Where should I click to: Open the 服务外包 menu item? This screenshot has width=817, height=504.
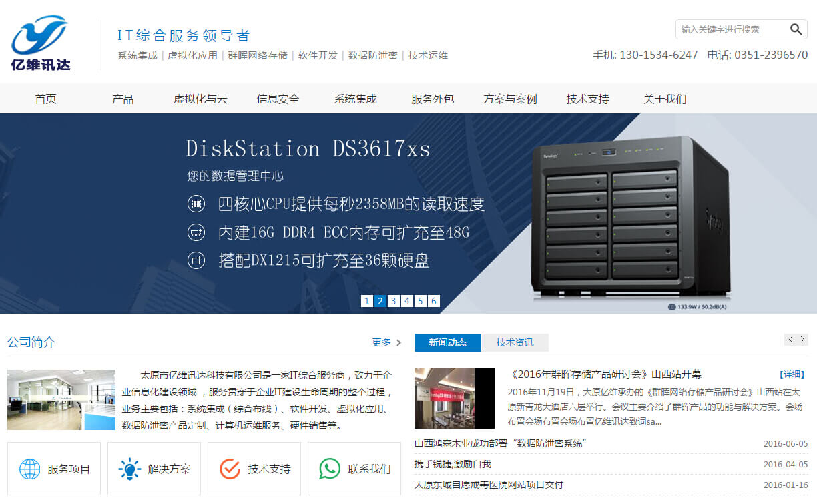433,99
